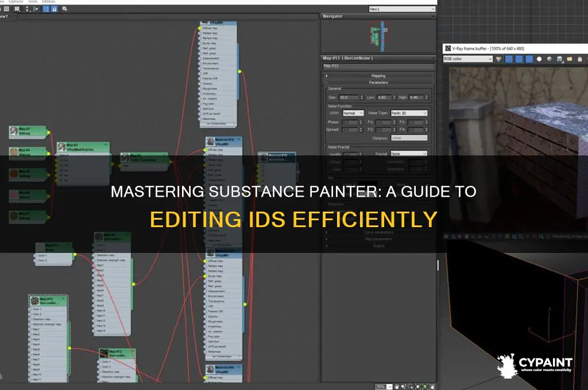
Task: Collapse the Material #13 VRayMtl node
Action: (x=239, y=140)
